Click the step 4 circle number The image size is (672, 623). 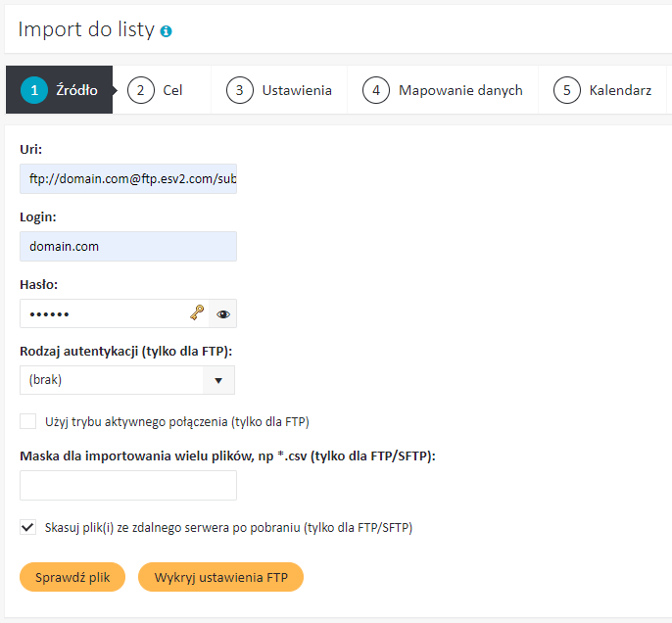click(376, 90)
